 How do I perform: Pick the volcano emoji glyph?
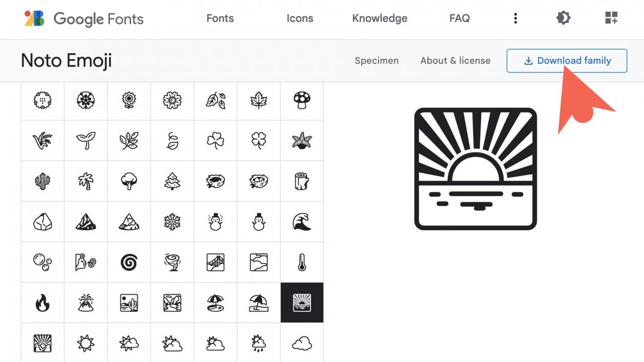pyautogui.click(x=86, y=303)
